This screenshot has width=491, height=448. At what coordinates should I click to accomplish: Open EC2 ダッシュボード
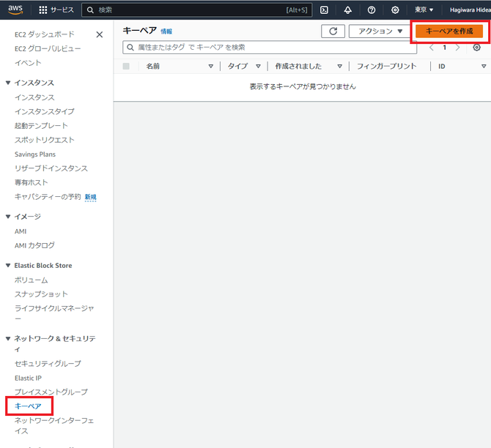pos(45,34)
